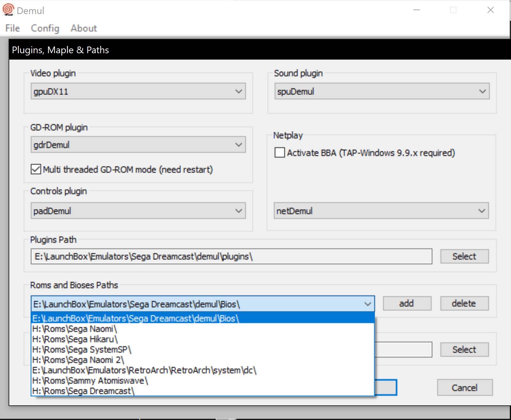
Task: Open the File menu
Action: point(12,28)
